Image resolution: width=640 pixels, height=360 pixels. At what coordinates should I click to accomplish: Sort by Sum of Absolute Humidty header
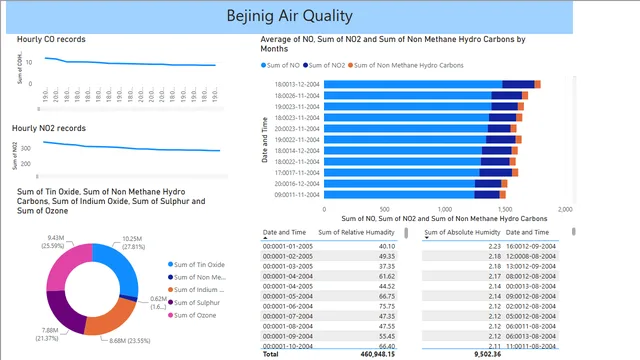[x=462, y=232]
